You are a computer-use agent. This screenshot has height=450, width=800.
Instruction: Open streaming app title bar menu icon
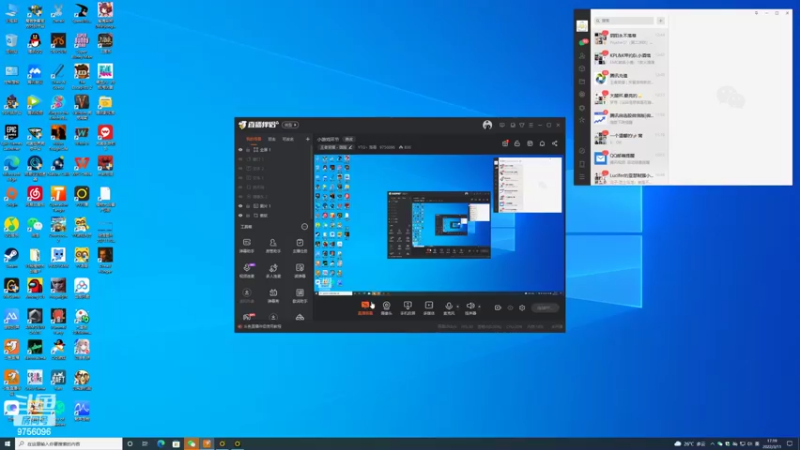531,125
